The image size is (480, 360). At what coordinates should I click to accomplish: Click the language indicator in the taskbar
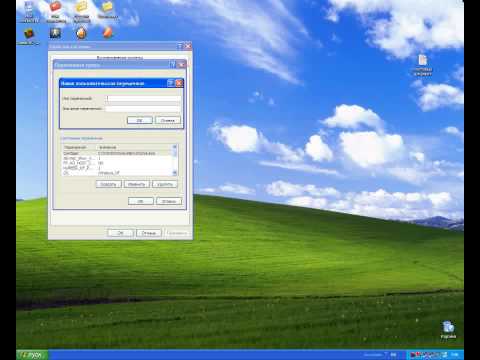(x=393, y=355)
